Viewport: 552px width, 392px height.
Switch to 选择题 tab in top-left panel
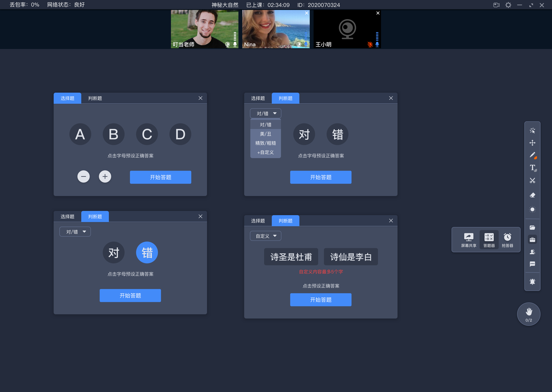[x=67, y=98]
